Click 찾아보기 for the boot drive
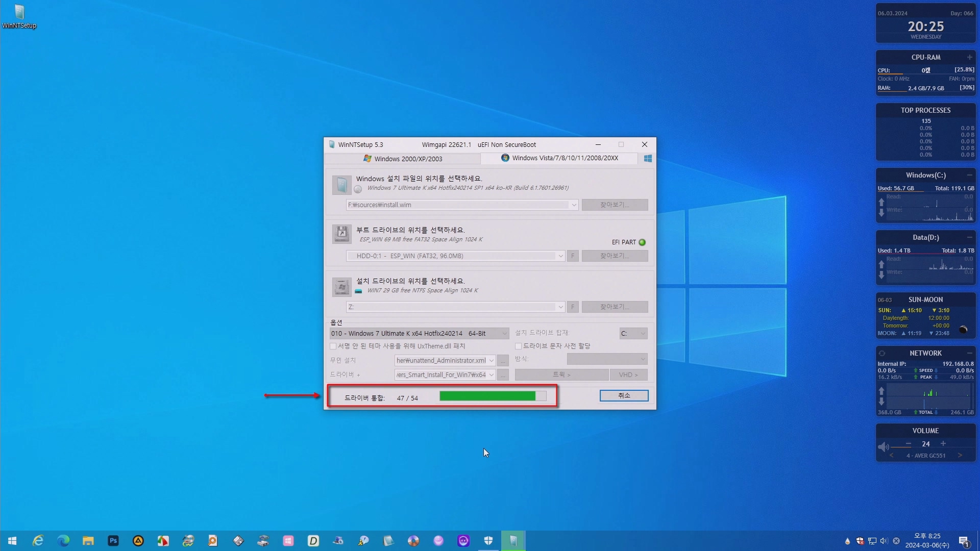 pyautogui.click(x=615, y=256)
